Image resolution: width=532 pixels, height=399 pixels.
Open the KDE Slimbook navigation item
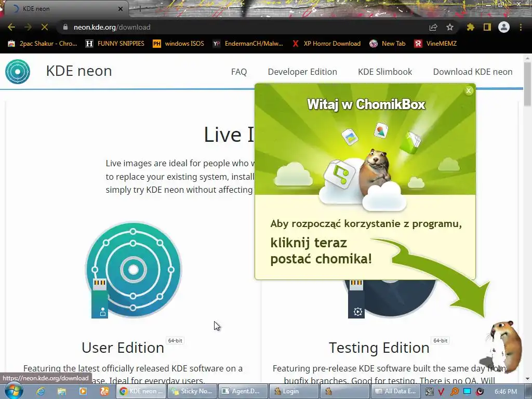pyautogui.click(x=385, y=72)
